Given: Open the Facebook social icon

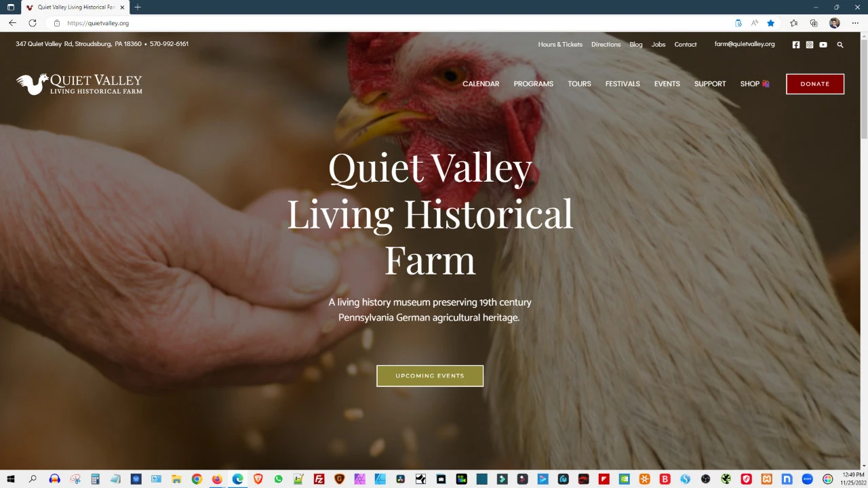Looking at the screenshot, I should (x=796, y=45).
